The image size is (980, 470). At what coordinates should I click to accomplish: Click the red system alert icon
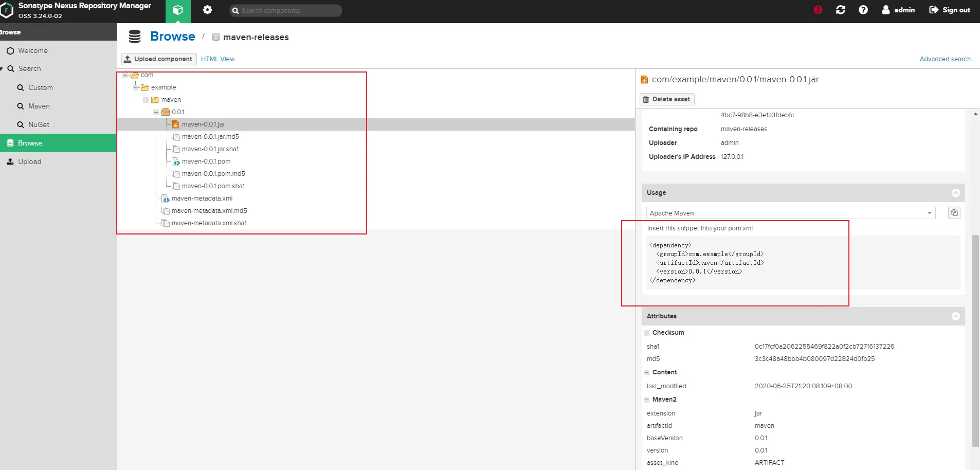coord(818,10)
